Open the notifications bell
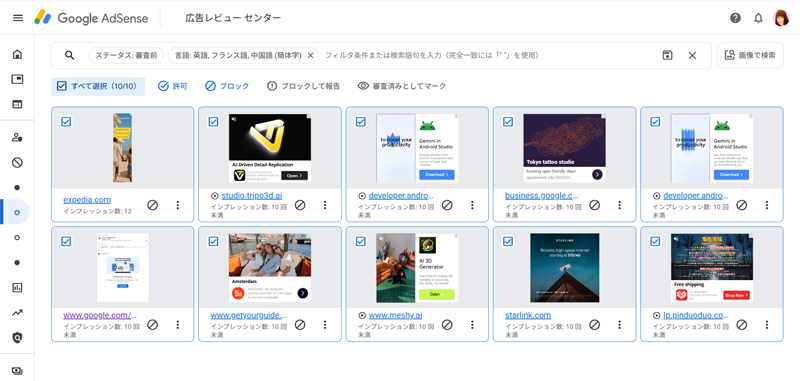The height and width of the screenshot is (381, 800). coord(758,18)
